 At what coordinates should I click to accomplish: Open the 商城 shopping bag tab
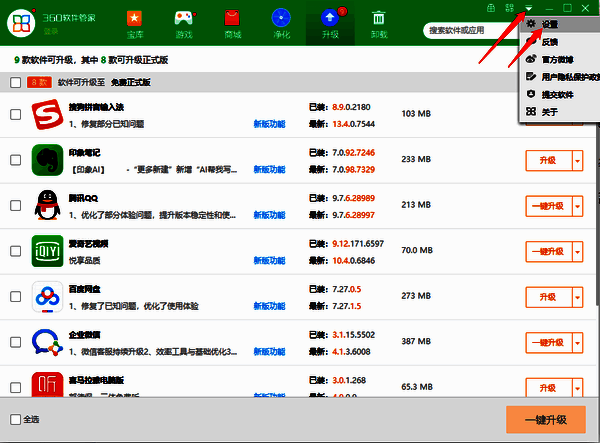tap(233, 24)
